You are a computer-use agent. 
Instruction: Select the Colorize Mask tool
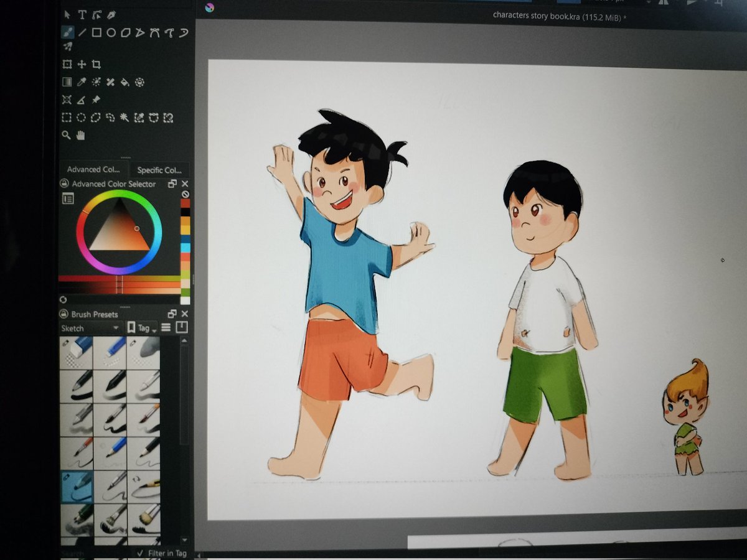pyautogui.click(x=96, y=82)
